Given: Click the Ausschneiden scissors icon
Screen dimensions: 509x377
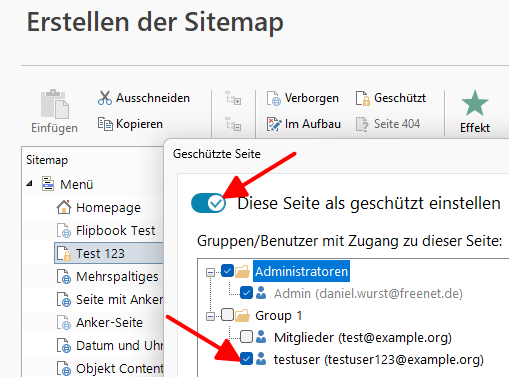Looking at the screenshot, I should (x=105, y=98).
